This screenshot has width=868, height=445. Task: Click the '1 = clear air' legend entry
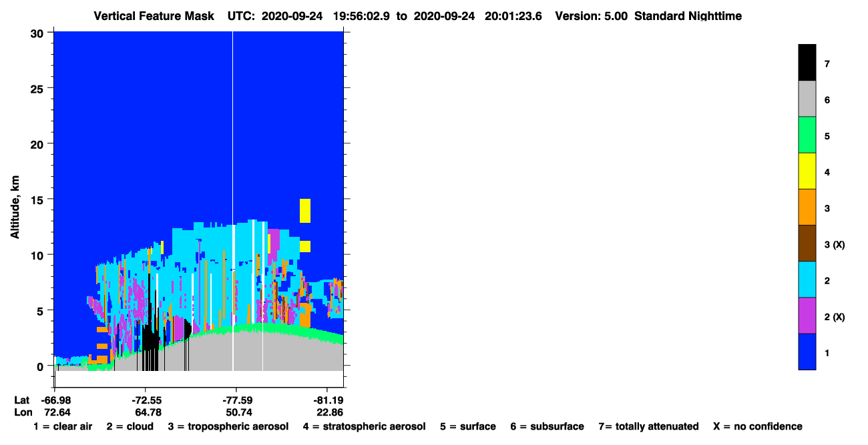[x=63, y=426]
